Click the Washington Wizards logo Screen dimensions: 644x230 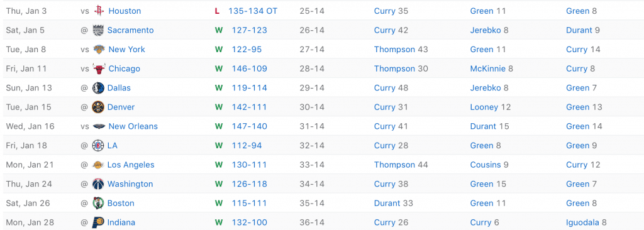tap(99, 184)
